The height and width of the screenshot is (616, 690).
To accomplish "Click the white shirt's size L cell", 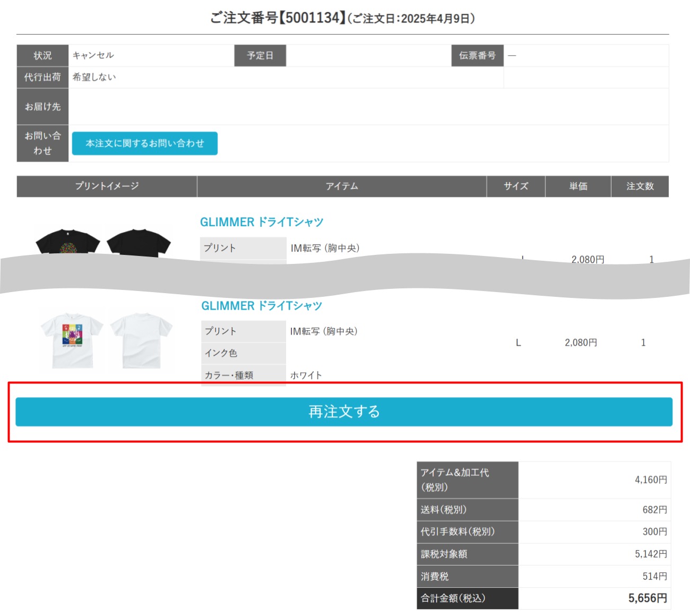I will point(519,343).
